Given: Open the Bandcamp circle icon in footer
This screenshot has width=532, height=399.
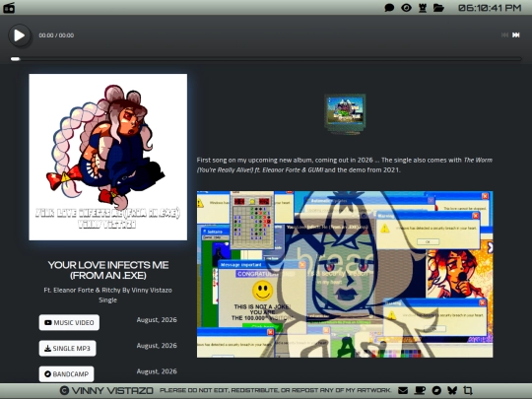Looking at the screenshot, I should pos(436,390).
